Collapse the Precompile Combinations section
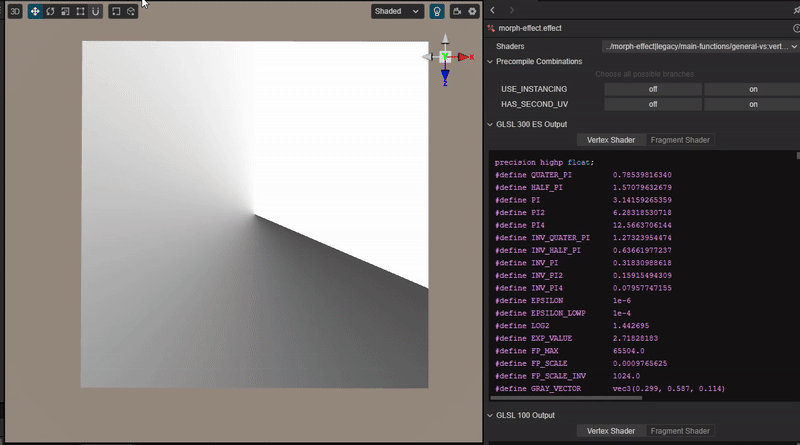800x445 pixels. pyautogui.click(x=490, y=62)
